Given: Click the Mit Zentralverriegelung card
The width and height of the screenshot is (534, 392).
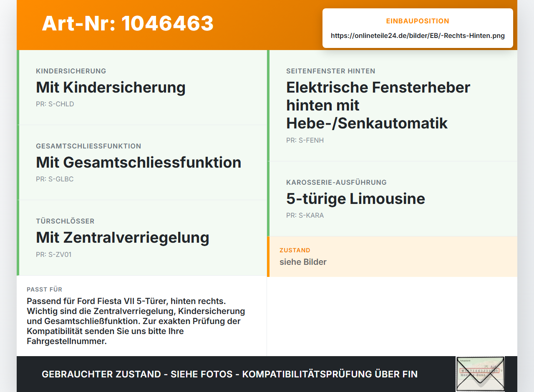Looking at the screenshot, I should point(142,238).
